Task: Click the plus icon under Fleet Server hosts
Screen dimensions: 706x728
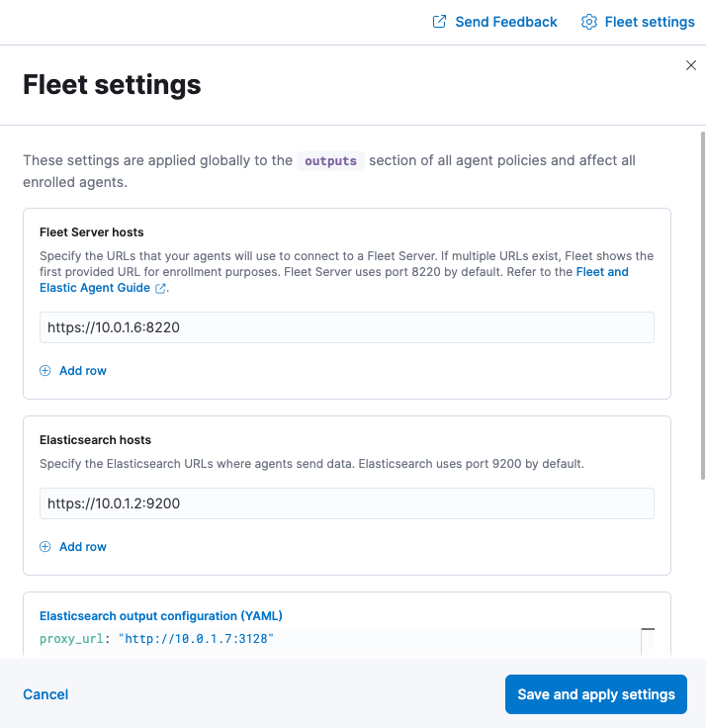Action: tap(44, 371)
